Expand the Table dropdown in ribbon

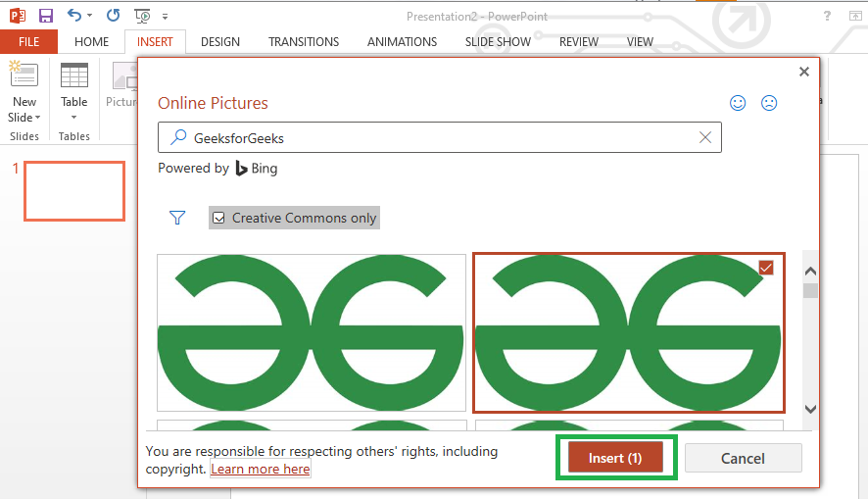73,118
